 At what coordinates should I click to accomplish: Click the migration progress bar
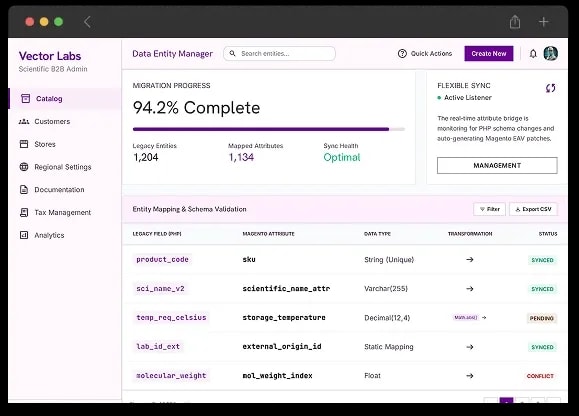pos(269,129)
